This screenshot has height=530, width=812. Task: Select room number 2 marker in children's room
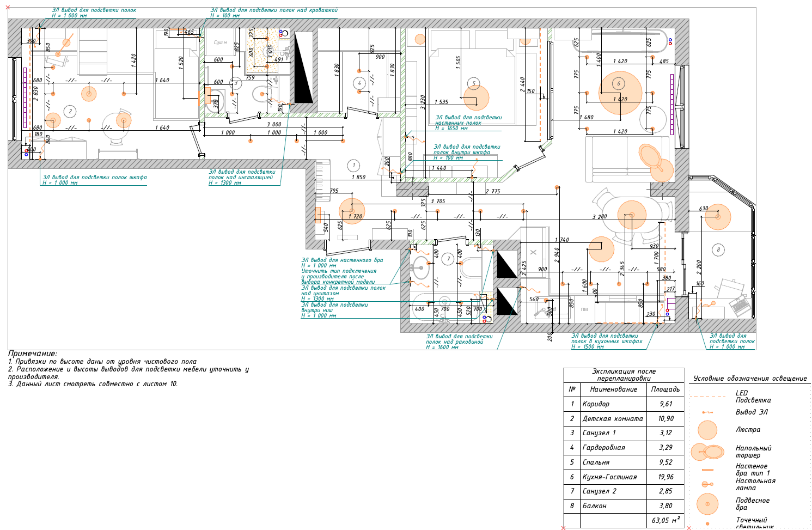[70, 111]
